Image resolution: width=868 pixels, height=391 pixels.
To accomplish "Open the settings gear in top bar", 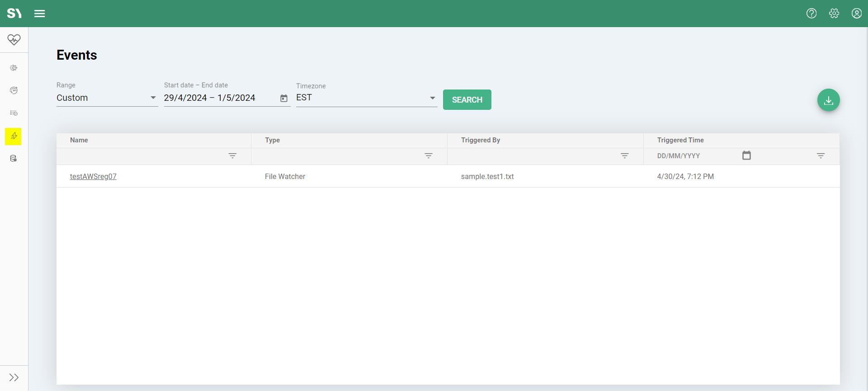I will tap(834, 14).
